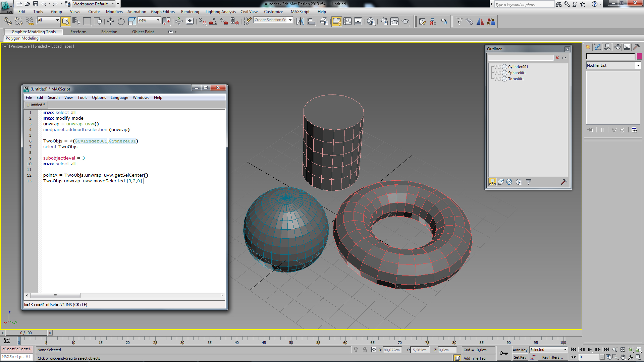Open the Modifiers menu
644x362 pixels.
click(x=114, y=12)
